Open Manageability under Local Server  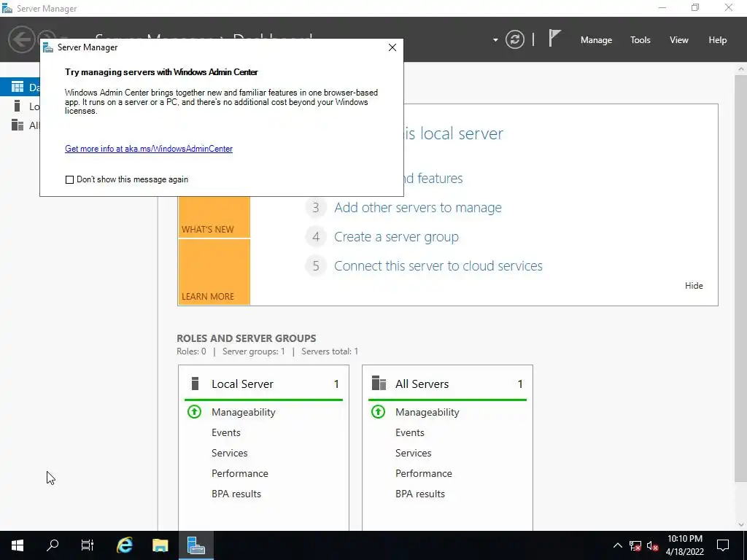point(244,412)
